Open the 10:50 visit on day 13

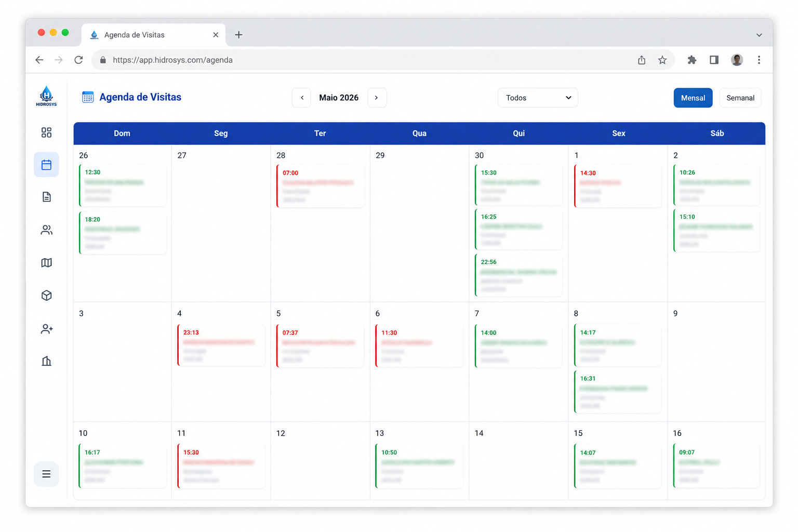click(x=420, y=465)
